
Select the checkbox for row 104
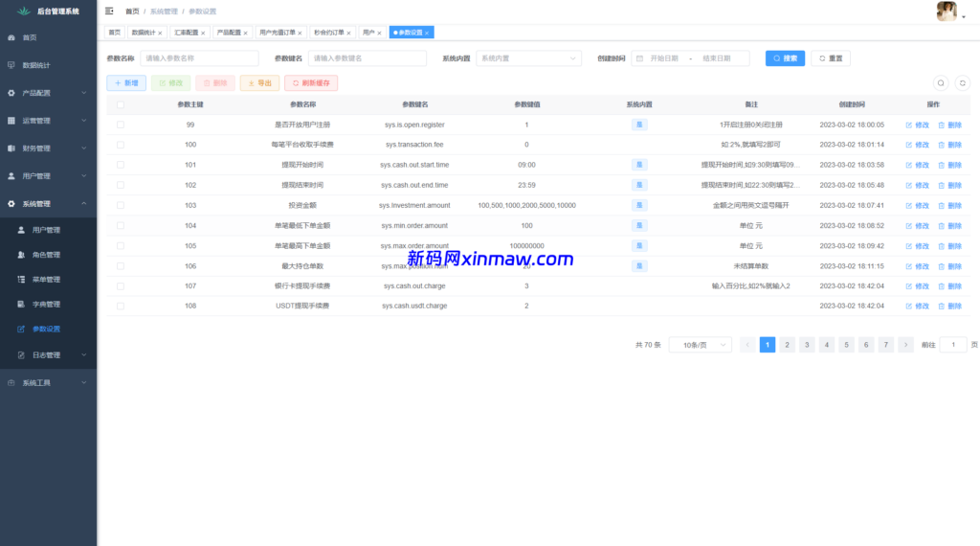point(121,226)
